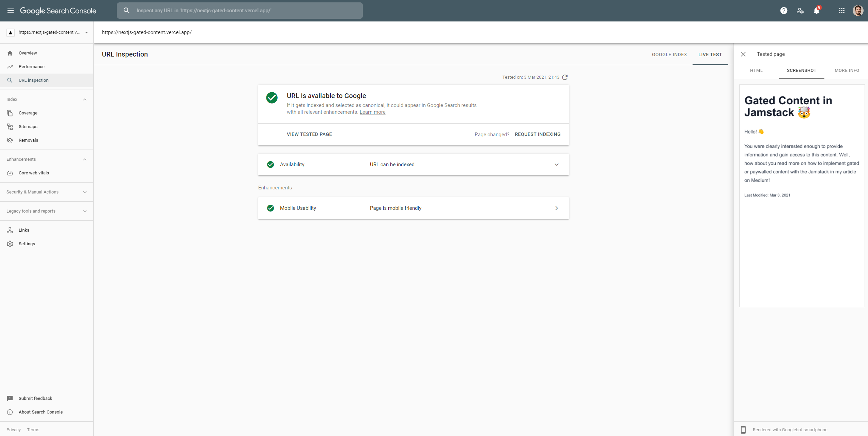Click the Request Indexing button

tap(538, 134)
